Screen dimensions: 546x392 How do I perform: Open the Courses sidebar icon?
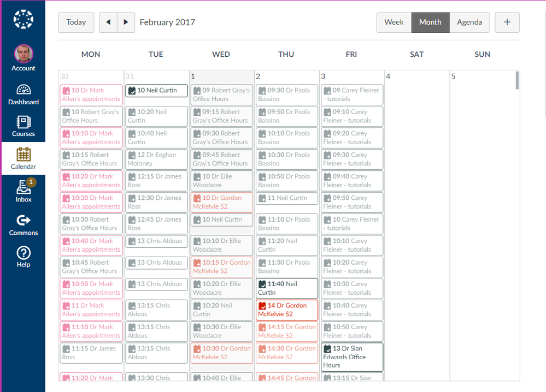[23, 122]
